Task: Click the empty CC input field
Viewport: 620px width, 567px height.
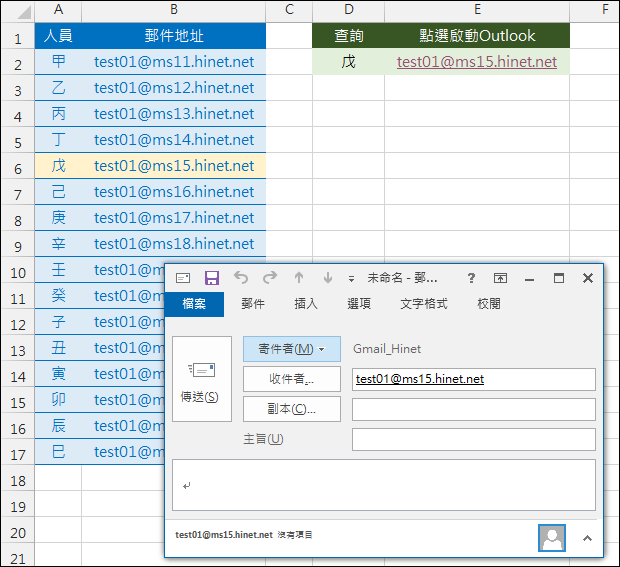Action: (x=474, y=409)
